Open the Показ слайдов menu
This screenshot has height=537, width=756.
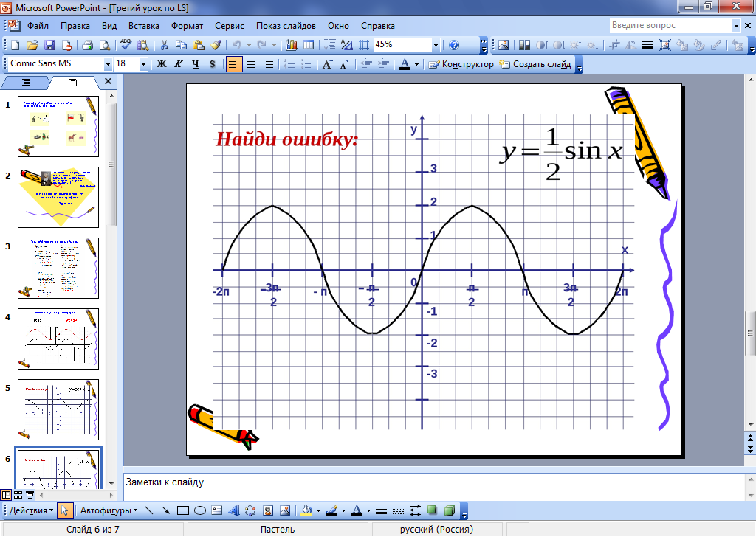pyautogui.click(x=286, y=26)
